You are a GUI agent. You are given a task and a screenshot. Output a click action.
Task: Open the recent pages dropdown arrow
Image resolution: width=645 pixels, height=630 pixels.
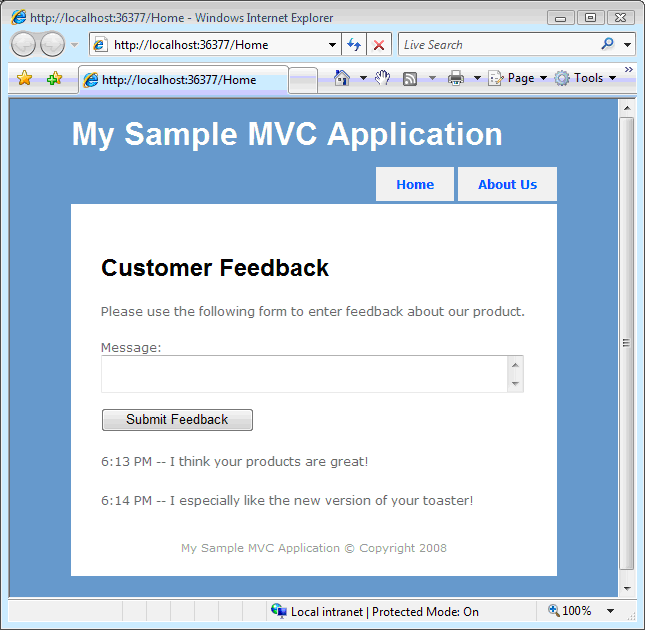coord(74,44)
